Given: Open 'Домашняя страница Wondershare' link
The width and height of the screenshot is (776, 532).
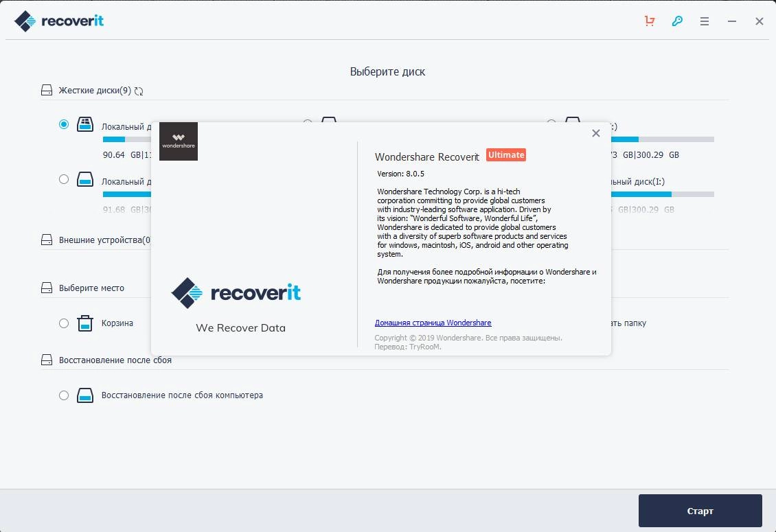Looking at the screenshot, I should pos(433,323).
